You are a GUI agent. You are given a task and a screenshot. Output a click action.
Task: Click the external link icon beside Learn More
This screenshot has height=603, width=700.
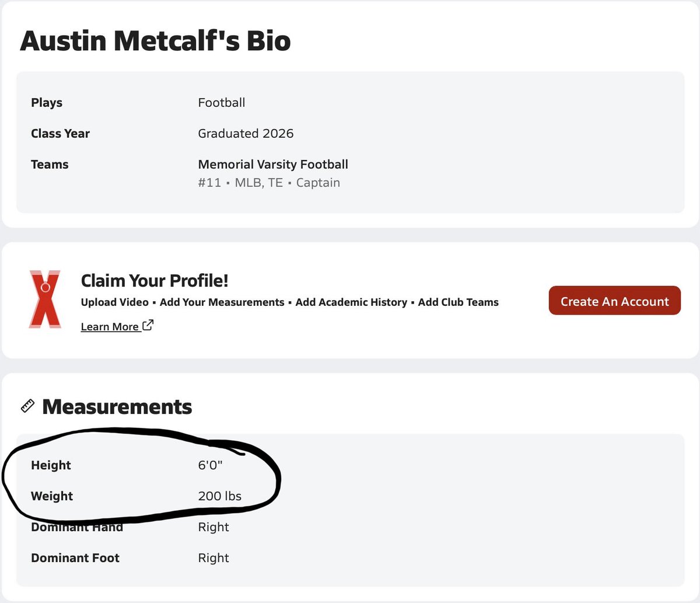coord(148,325)
